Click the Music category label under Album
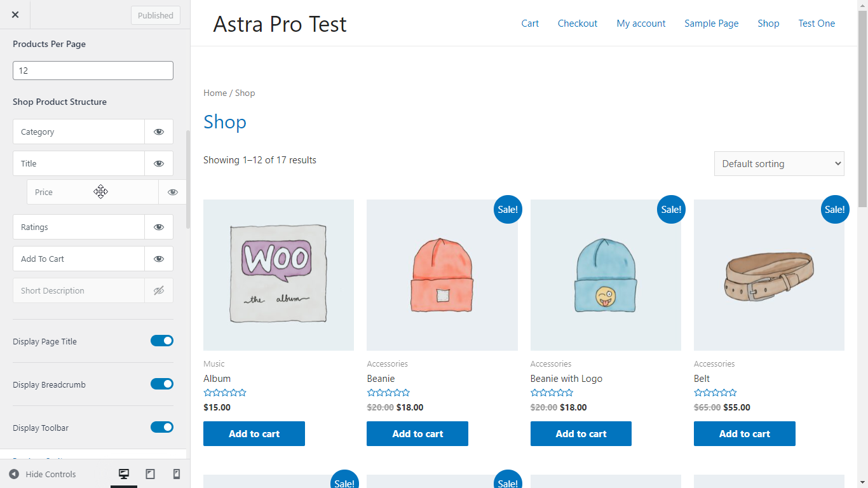 (x=214, y=363)
